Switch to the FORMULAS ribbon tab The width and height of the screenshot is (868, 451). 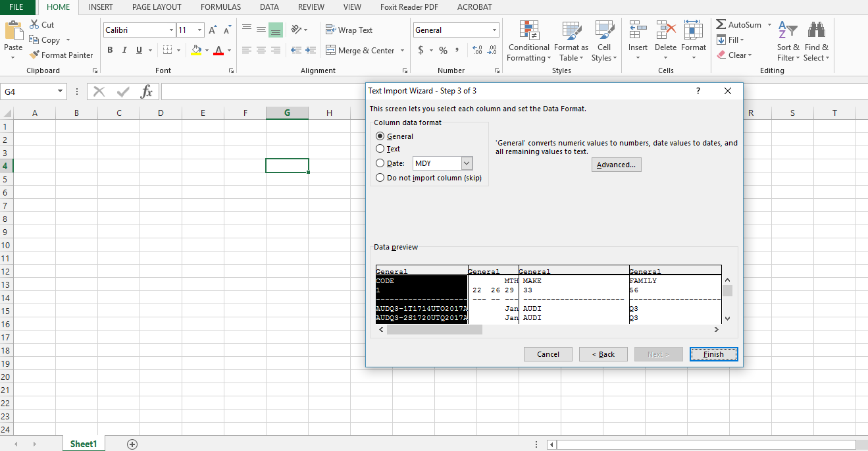pos(220,7)
